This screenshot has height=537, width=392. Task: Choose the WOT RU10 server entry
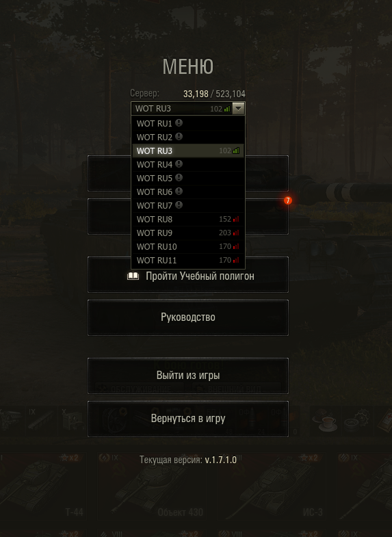point(188,246)
